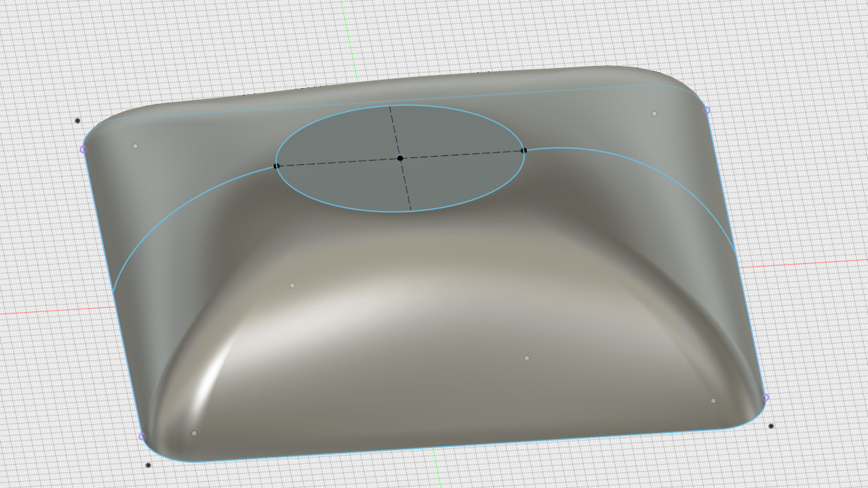Select the ellipse center point
The width and height of the screenshot is (868, 488).
[400, 159]
